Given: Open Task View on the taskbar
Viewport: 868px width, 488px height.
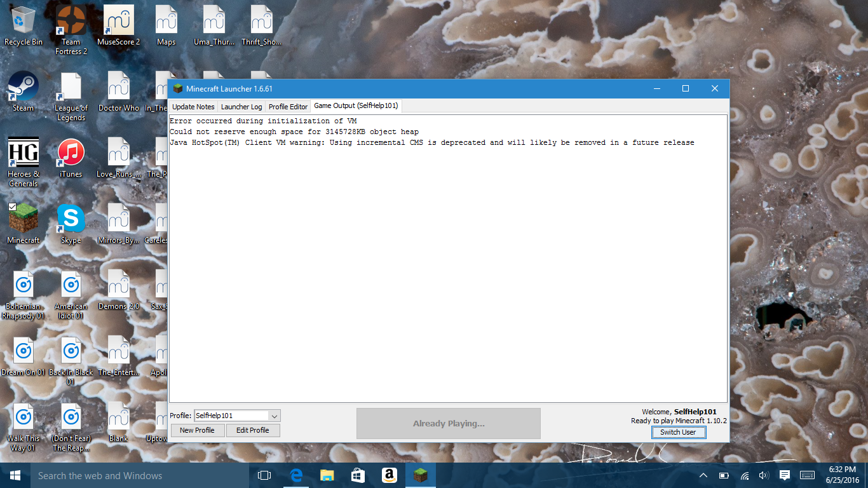Looking at the screenshot, I should click(264, 475).
